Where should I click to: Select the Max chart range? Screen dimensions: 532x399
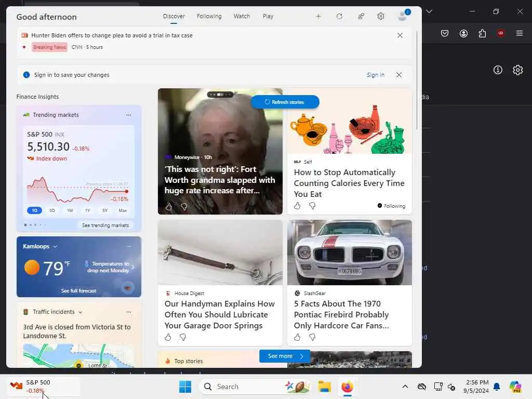[x=123, y=210]
